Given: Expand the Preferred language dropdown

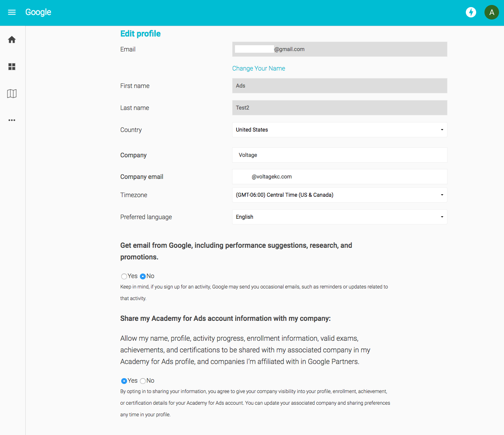Looking at the screenshot, I should pos(339,217).
